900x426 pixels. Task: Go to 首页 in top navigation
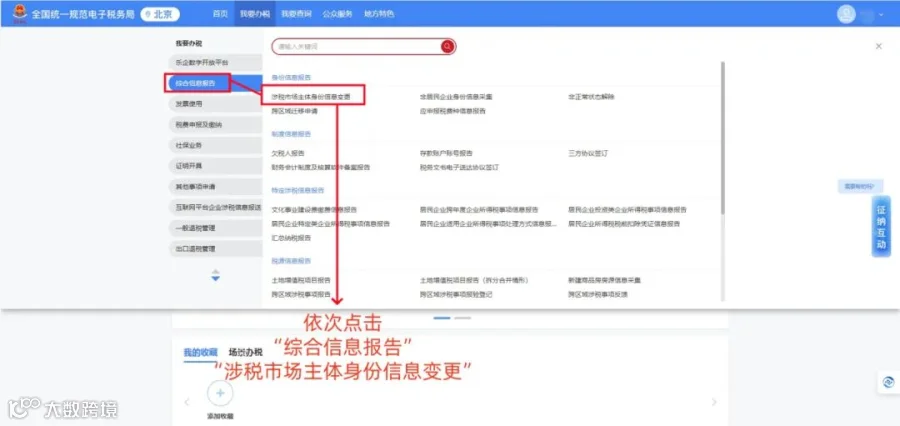tap(220, 14)
